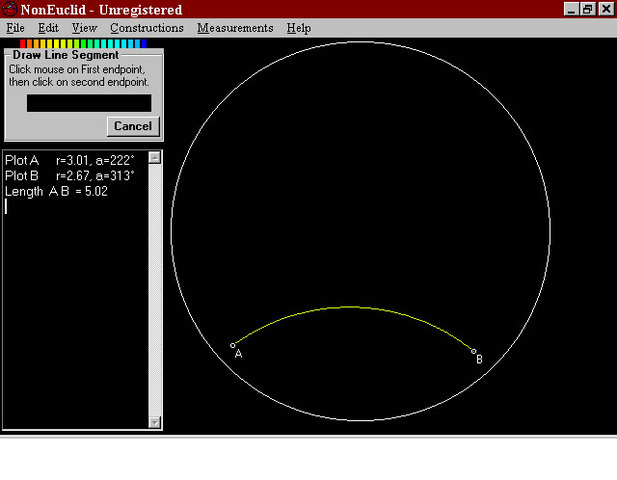The height and width of the screenshot is (480, 617).
Task: Click the scroll down arrow in log panel
Action: [x=155, y=422]
